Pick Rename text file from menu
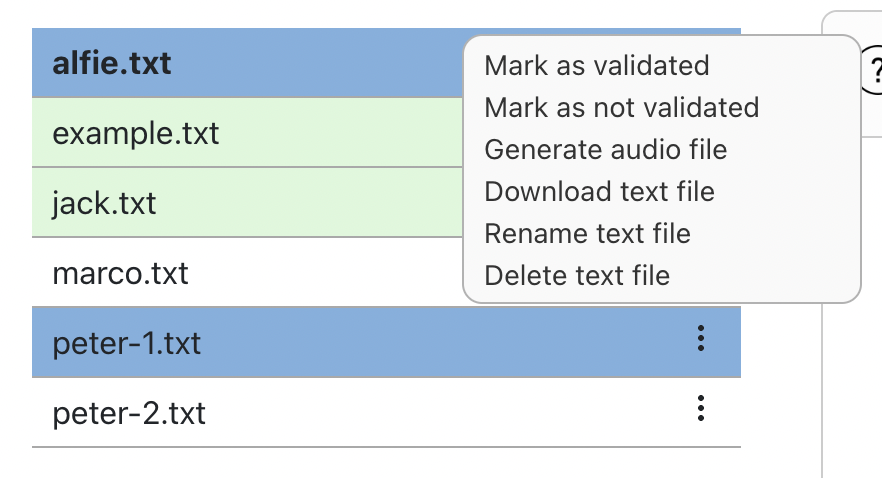Image resolution: width=882 pixels, height=478 pixels. pos(587,233)
